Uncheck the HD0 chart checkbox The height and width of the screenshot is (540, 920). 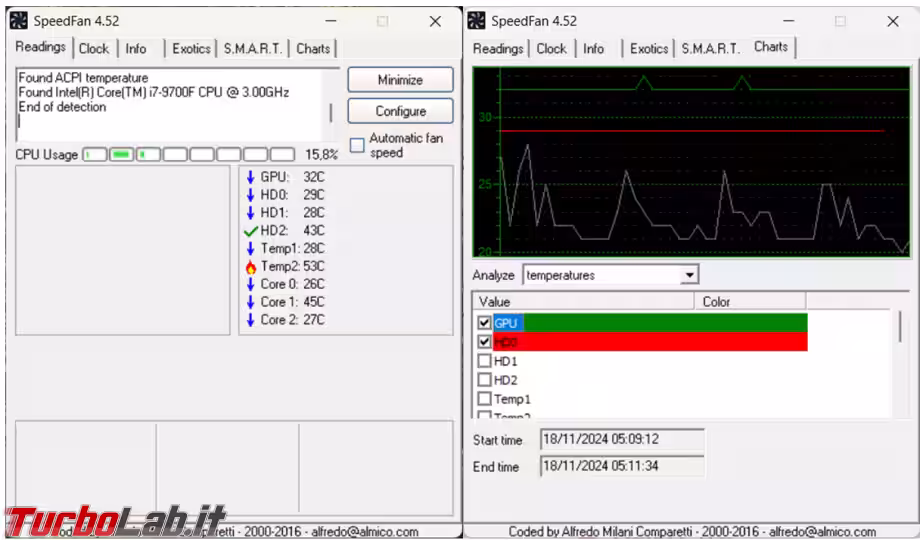484,342
